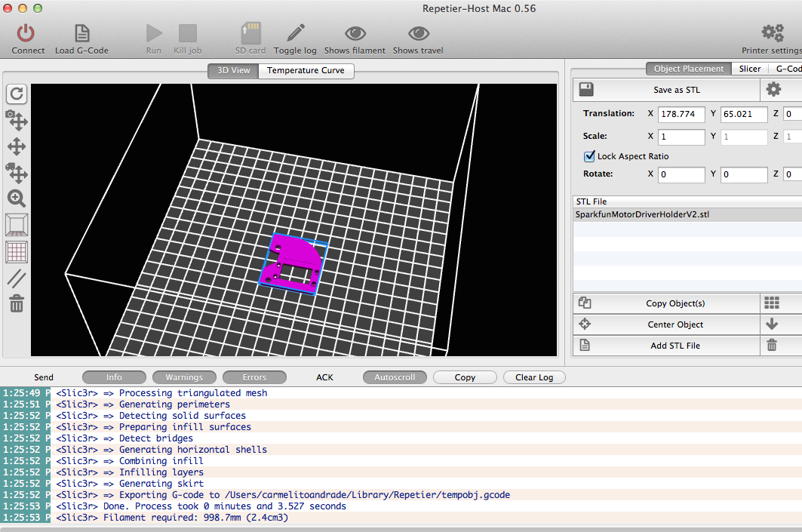Uncheck Lock Aspect Ratio checkbox
This screenshot has width=802, height=532.
click(x=589, y=156)
